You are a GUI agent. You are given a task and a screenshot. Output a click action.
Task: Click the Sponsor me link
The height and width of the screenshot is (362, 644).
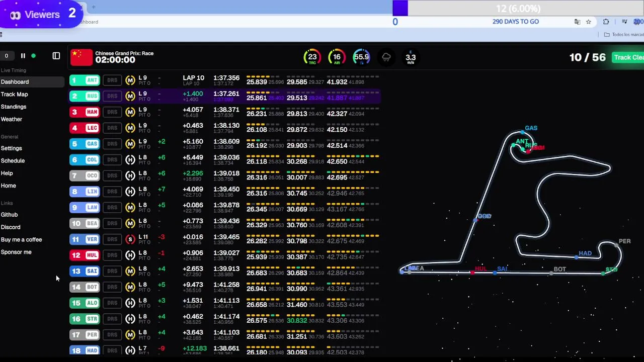coord(16,252)
